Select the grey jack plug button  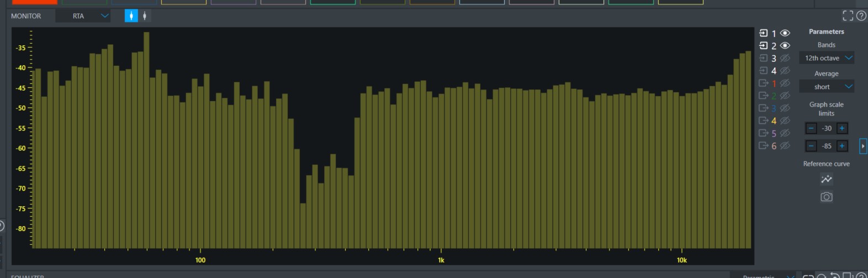tap(145, 16)
